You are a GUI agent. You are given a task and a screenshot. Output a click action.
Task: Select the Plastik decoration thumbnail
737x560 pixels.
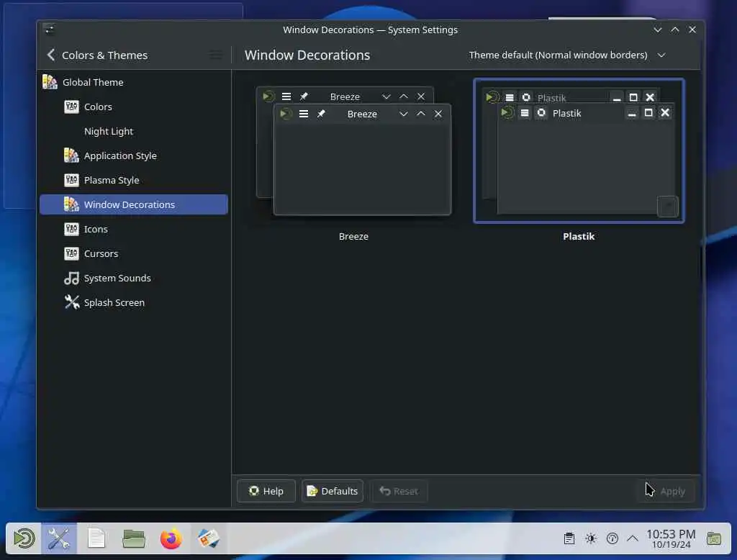click(579, 151)
